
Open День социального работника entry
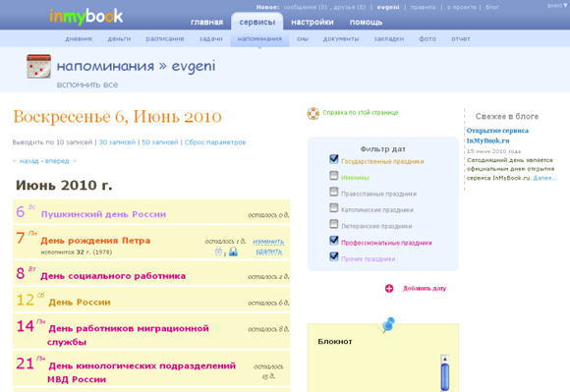113,276
